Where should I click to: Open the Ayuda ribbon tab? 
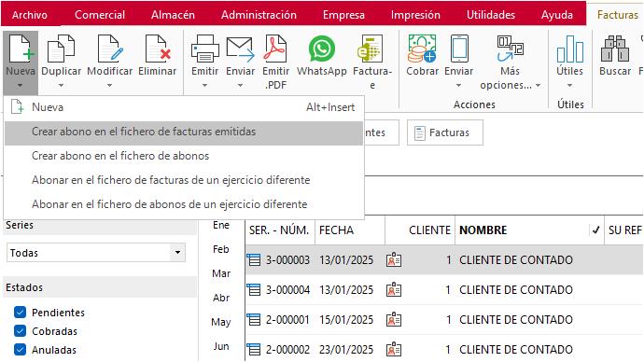pos(557,15)
